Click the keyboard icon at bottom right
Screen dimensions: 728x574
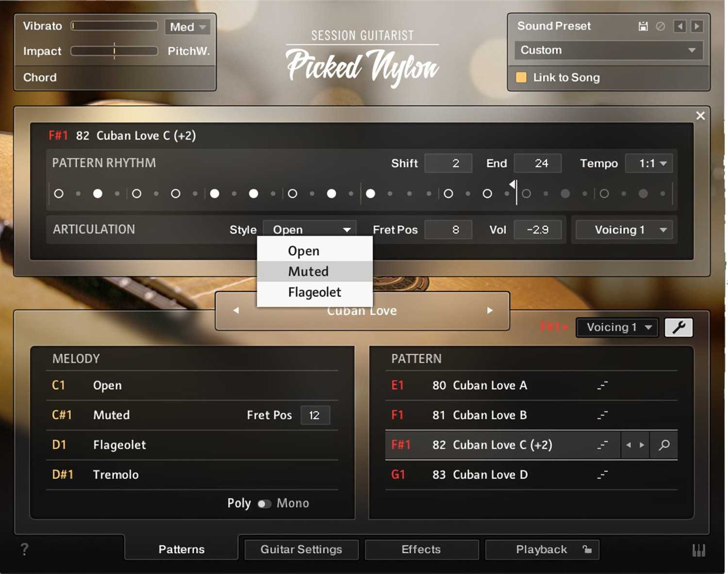698,550
